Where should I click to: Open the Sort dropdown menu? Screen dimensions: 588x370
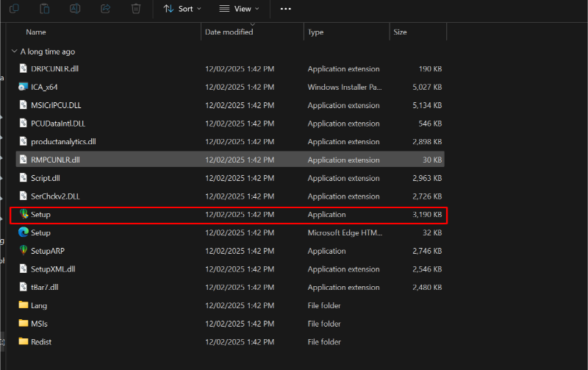click(182, 9)
